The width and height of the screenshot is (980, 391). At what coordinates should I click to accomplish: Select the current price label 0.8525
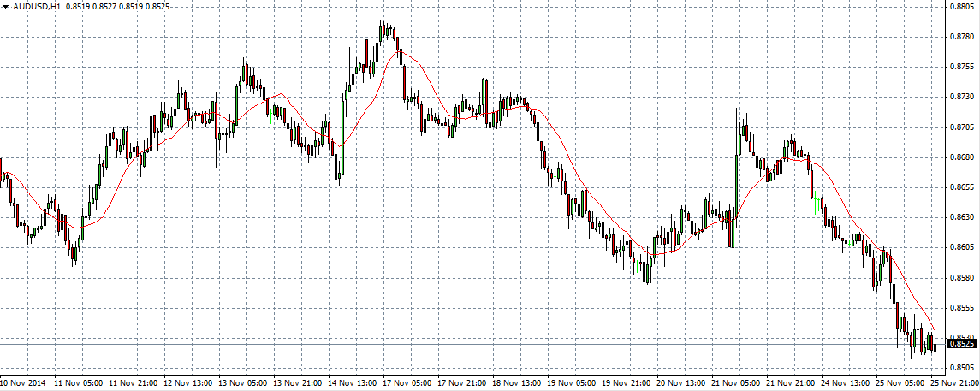963,344
